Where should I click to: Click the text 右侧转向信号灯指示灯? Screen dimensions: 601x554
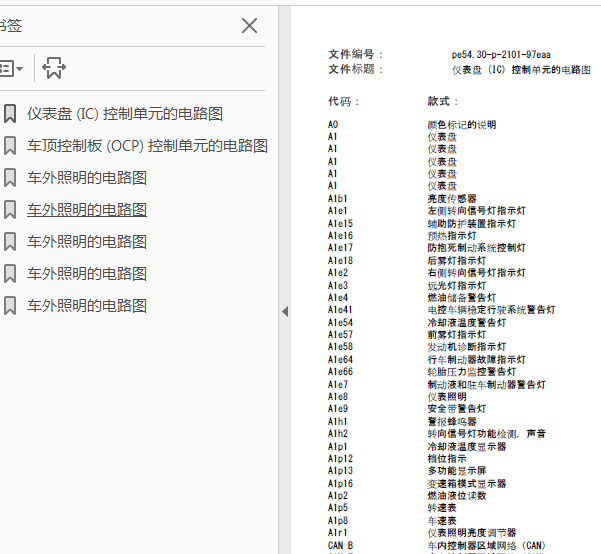click(x=476, y=273)
